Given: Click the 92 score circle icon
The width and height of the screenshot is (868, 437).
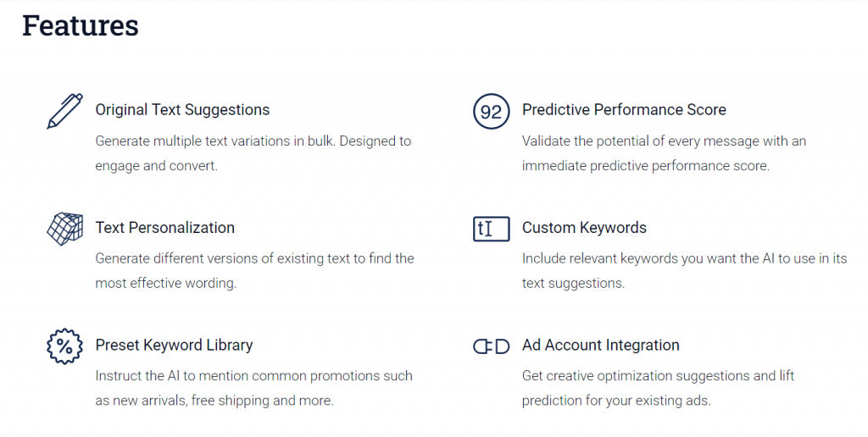Looking at the screenshot, I should coord(491,111).
